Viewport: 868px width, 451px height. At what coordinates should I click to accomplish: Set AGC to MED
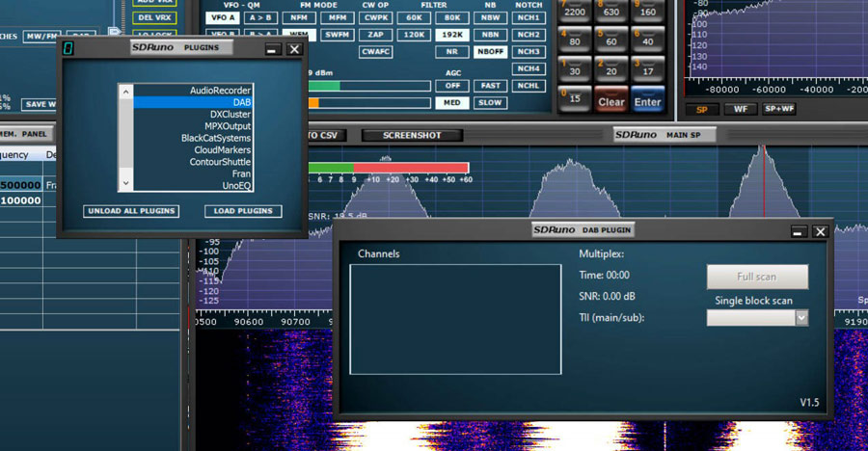pos(452,103)
